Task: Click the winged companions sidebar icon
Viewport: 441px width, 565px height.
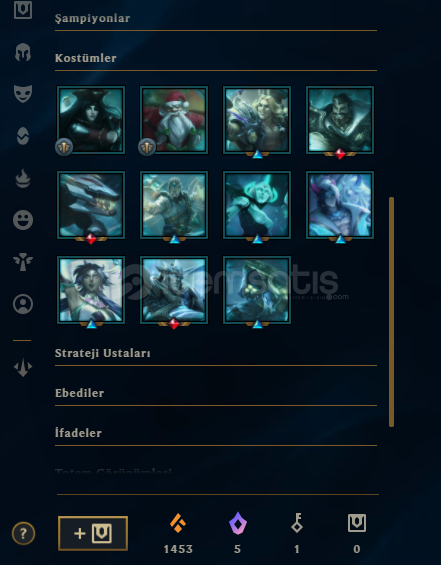Action: (x=23, y=262)
